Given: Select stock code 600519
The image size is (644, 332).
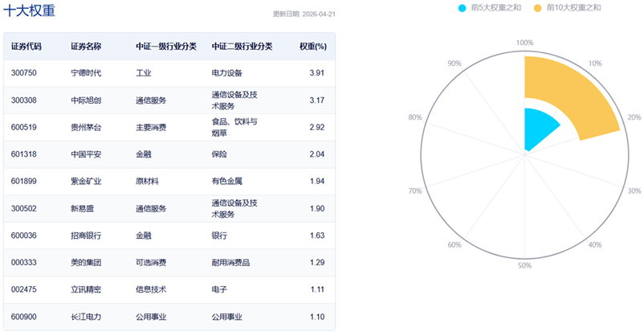Looking at the screenshot, I should tap(24, 127).
